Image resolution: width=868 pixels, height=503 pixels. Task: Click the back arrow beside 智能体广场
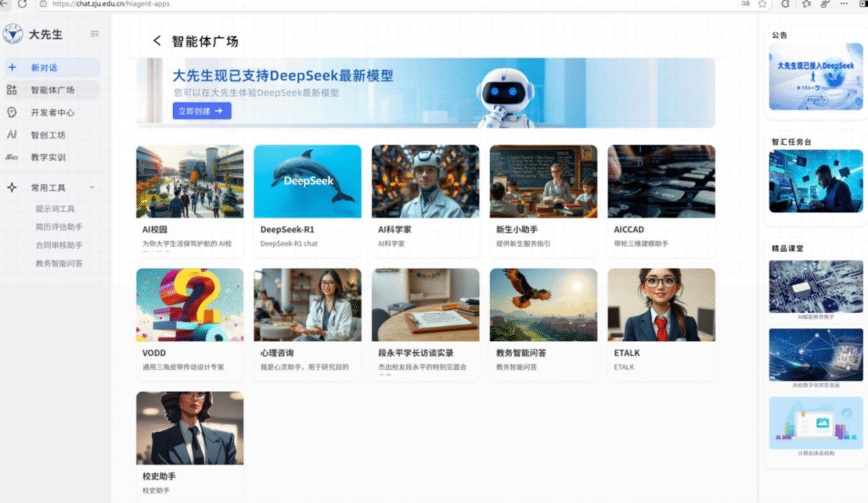[157, 41]
